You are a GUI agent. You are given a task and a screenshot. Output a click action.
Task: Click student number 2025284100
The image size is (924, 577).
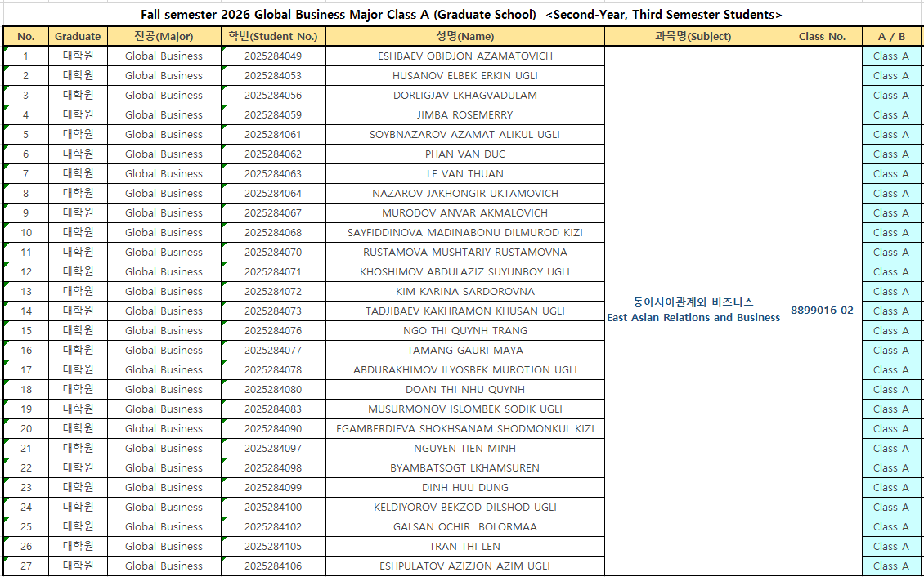point(273,507)
